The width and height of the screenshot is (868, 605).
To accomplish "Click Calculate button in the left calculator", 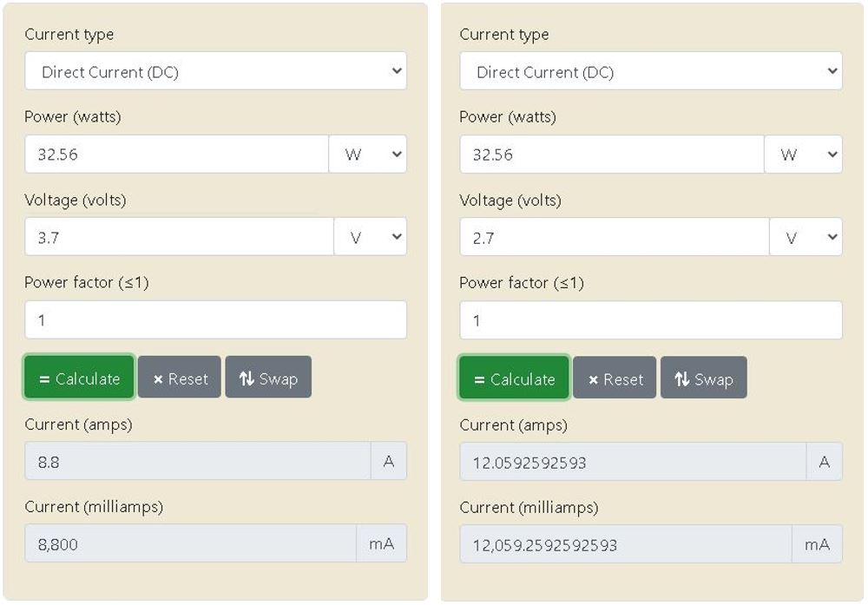I will [79, 378].
